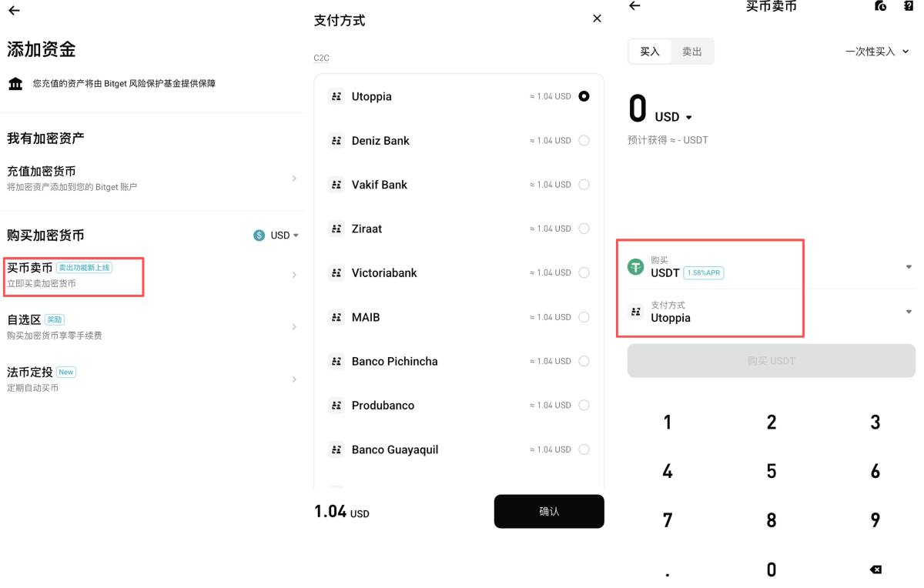
Task: Click the 1.58%APR badge next to USDT
Action: coord(704,273)
